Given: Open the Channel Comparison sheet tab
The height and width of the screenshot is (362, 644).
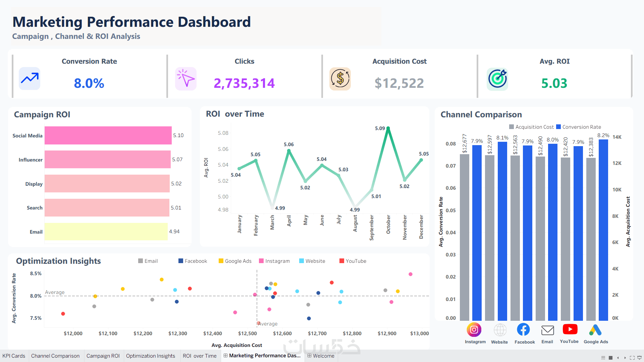Looking at the screenshot, I should pos(55,356).
